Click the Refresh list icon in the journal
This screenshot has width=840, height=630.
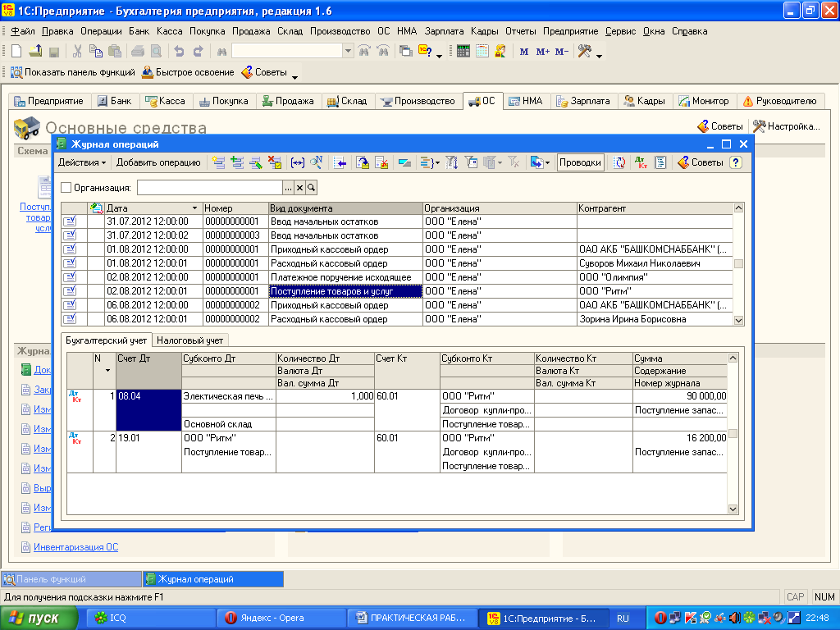click(620, 162)
